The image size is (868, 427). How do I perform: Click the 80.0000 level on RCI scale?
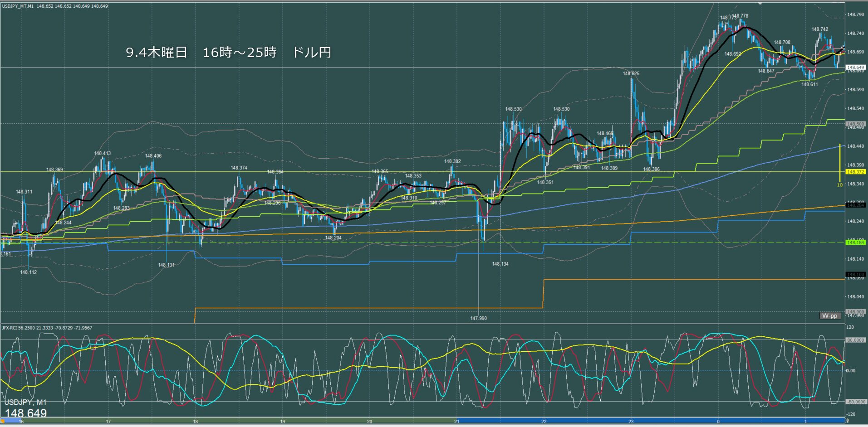[x=855, y=340]
